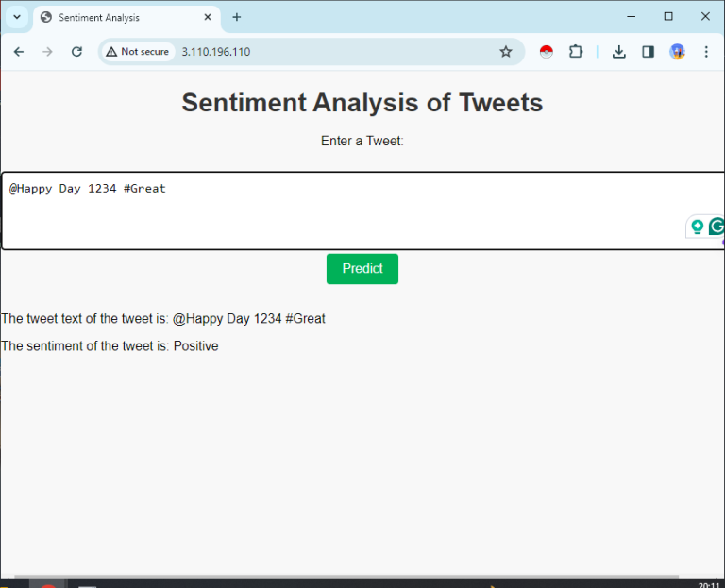Open the Grammarly G icon in the text area
This screenshot has width=725, height=588.
click(717, 227)
